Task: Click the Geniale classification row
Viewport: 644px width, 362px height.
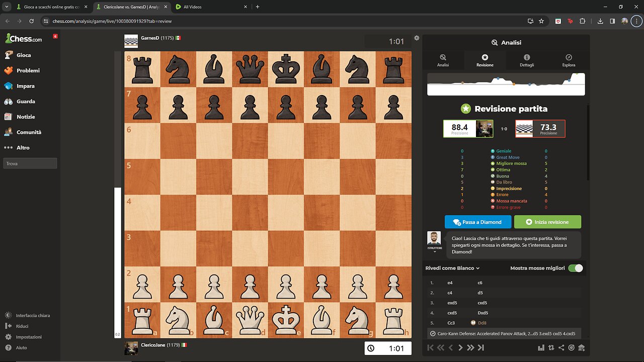Action: tap(504, 151)
